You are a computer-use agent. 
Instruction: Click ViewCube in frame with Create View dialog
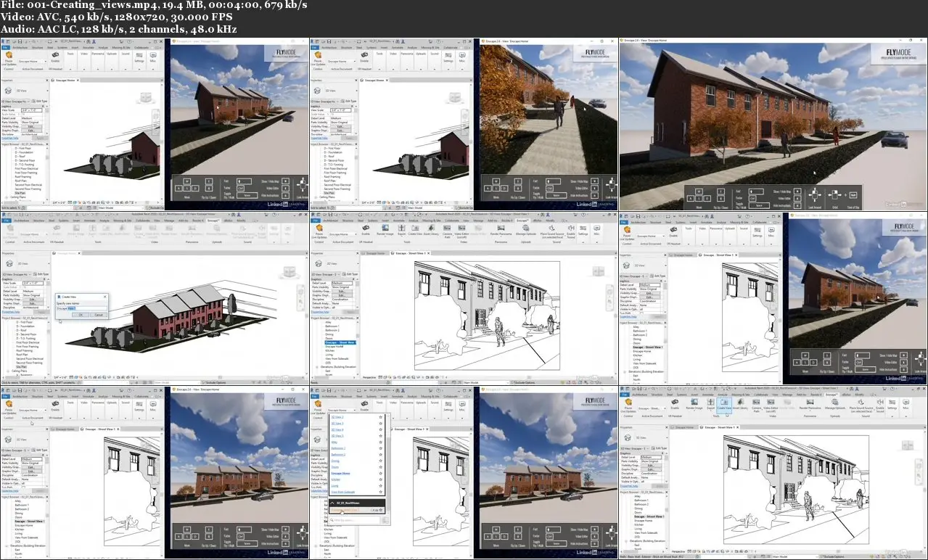290,272
